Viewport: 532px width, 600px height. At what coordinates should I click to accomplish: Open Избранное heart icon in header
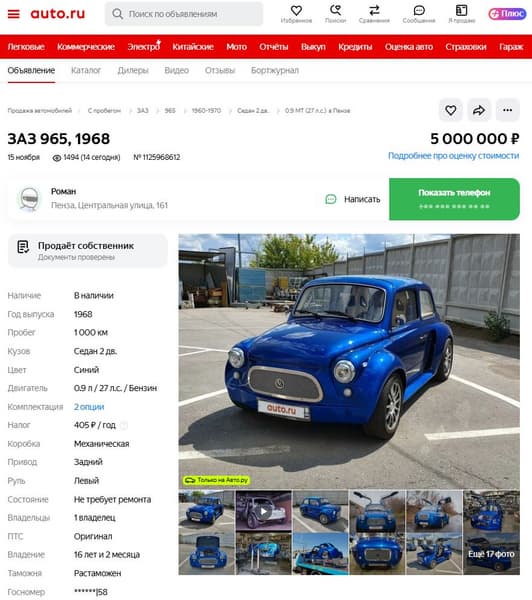click(296, 11)
